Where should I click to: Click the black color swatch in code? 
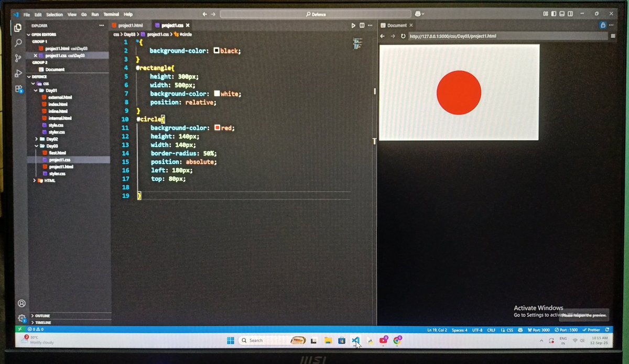click(x=216, y=51)
